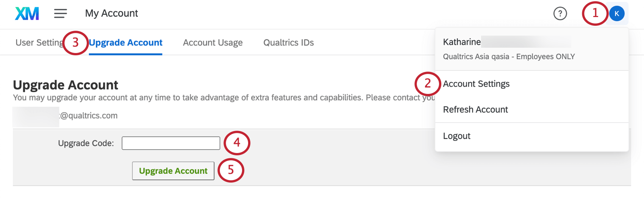The image size is (644, 200).
Task: Click the red circled number 1 marker
Action: (x=595, y=14)
